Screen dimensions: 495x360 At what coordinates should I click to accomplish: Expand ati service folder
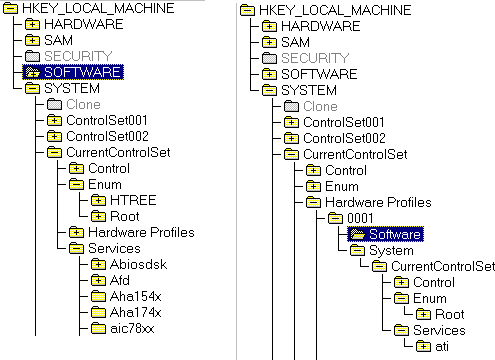pos(423,346)
